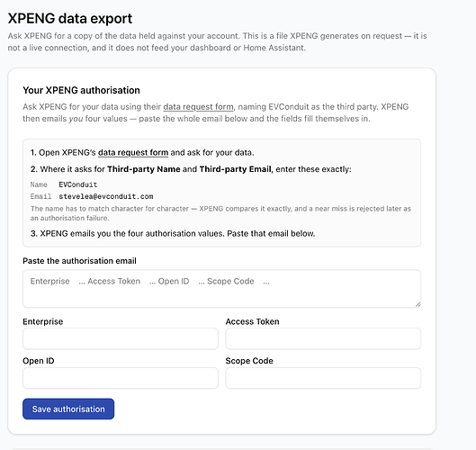
Task: Select the EVConduit name value
Action: 78,184
